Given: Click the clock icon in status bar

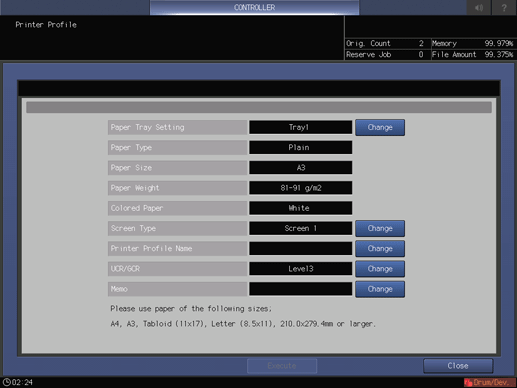Looking at the screenshot, I should click(x=6, y=382).
